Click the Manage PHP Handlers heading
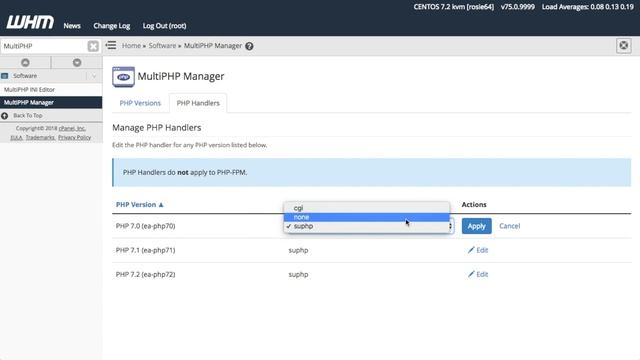Screen dimensions: 640x360 click(x=157, y=128)
